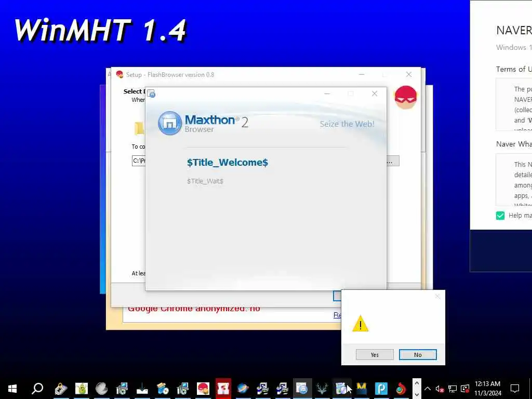
Task: Open the deer antlers taskbar icon
Action: point(322,388)
